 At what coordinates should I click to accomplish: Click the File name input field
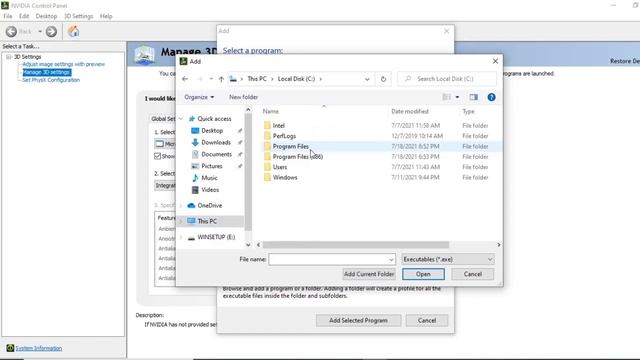click(x=332, y=260)
